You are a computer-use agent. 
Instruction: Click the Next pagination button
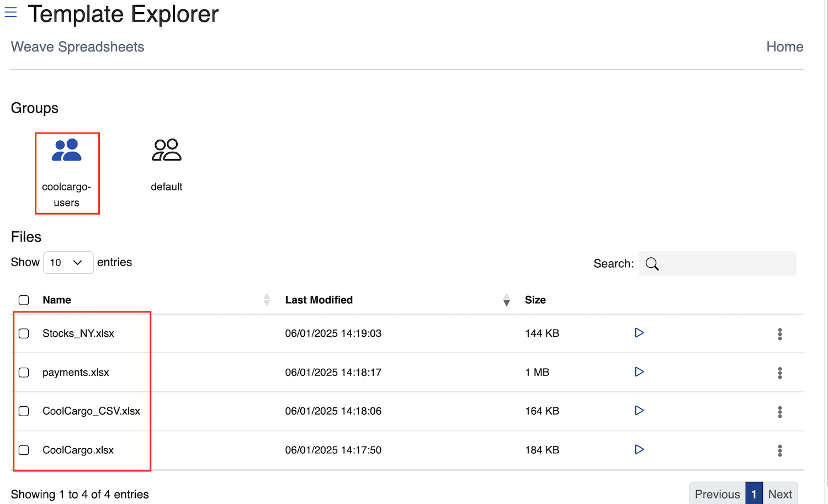779,494
